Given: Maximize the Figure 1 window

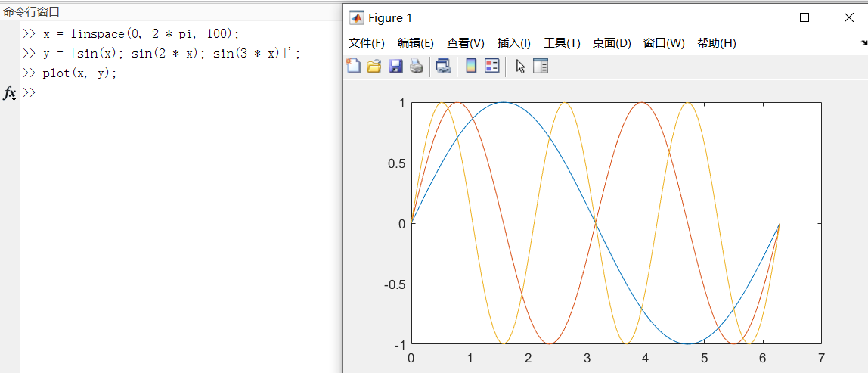Looking at the screenshot, I should 804,17.
